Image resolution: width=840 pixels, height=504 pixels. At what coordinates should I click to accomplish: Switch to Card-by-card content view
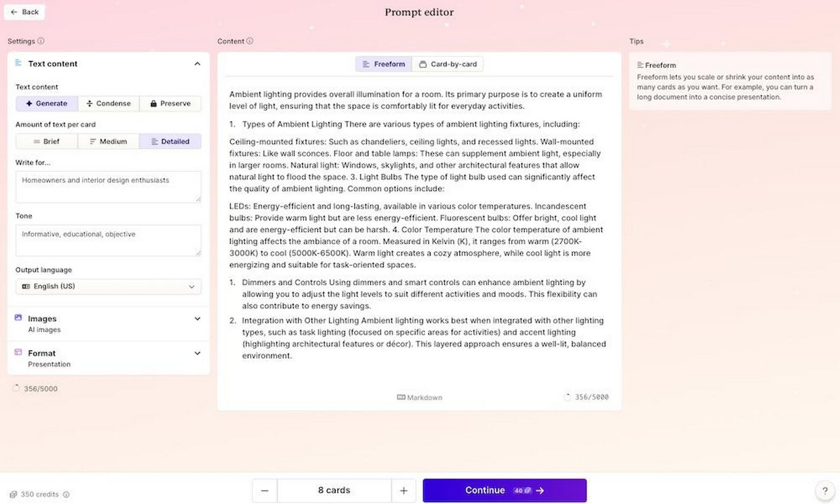(448, 64)
